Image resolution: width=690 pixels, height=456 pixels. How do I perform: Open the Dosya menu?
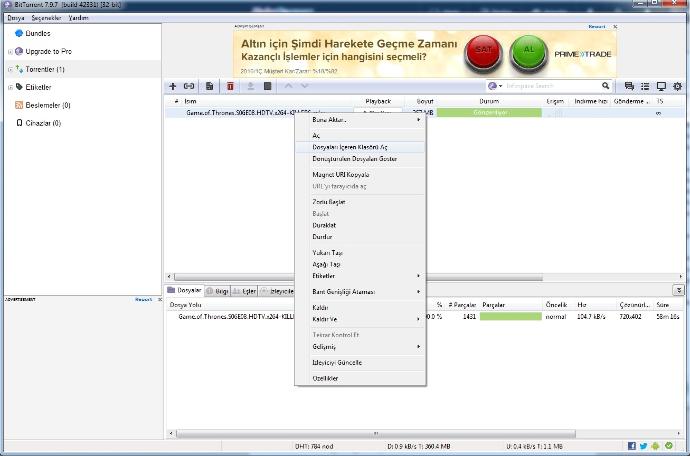point(16,18)
